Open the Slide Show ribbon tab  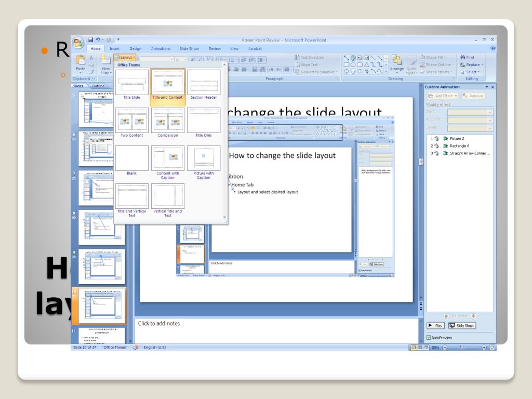[x=189, y=48]
